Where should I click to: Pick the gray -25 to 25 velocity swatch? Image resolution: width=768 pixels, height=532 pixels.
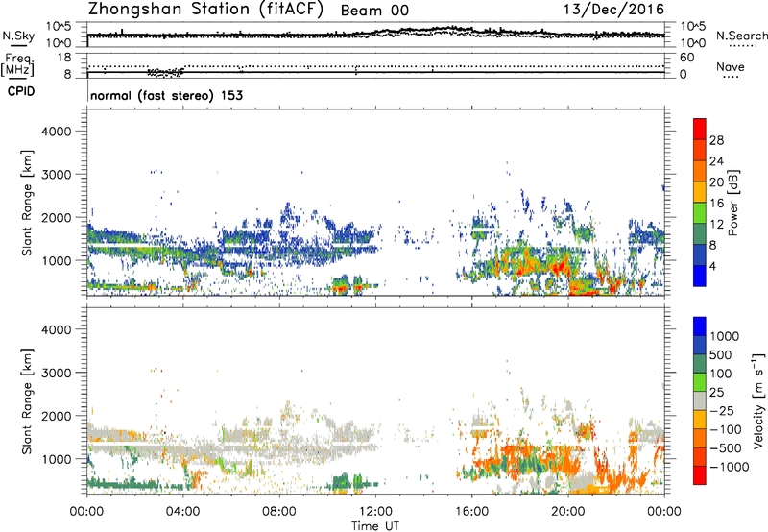pos(700,401)
